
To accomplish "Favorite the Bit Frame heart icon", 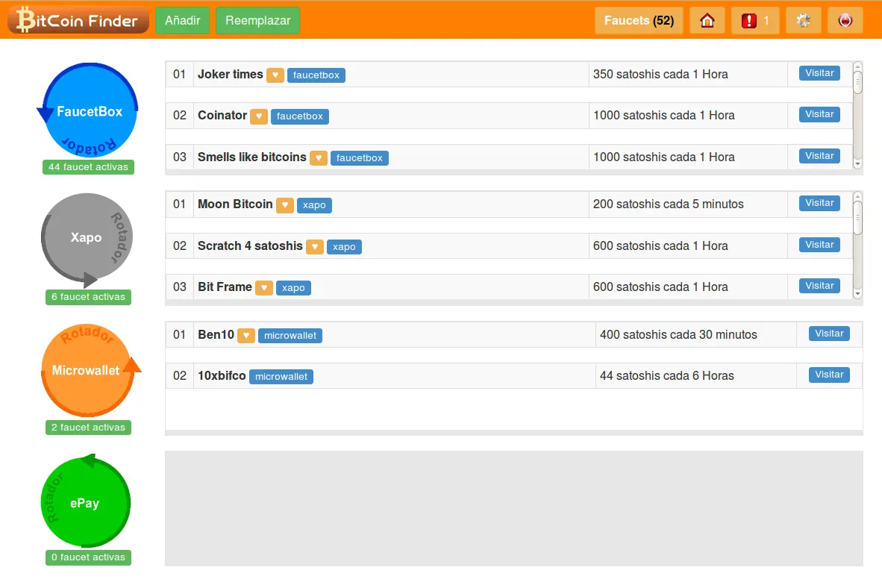I will [x=264, y=287].
